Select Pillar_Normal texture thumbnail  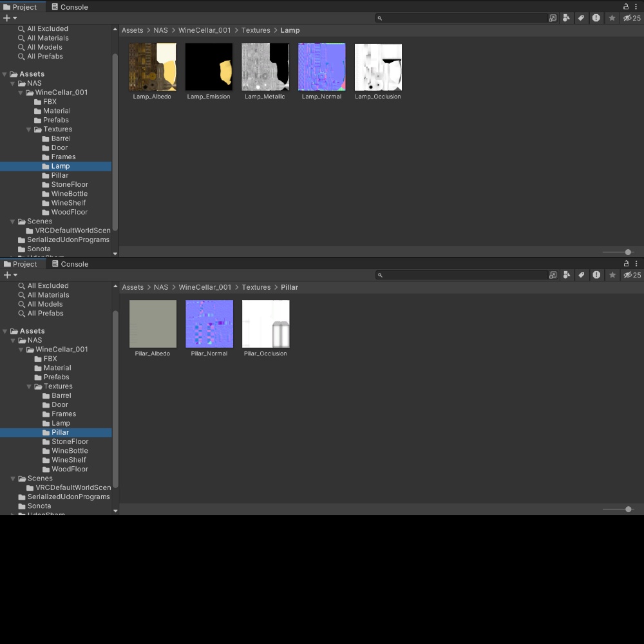pos(209,324)
